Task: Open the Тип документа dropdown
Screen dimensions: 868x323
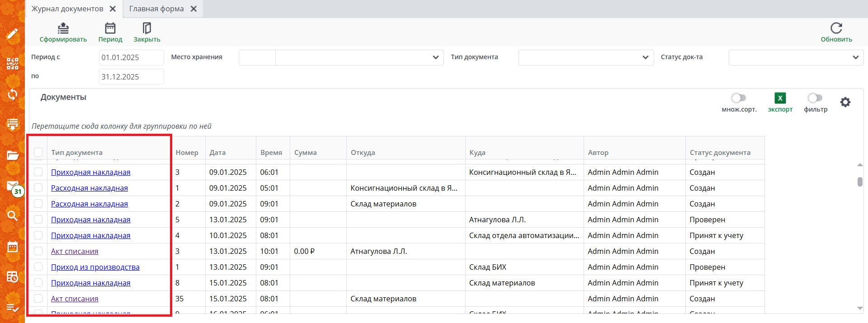Action: click(x=645, y=57)
